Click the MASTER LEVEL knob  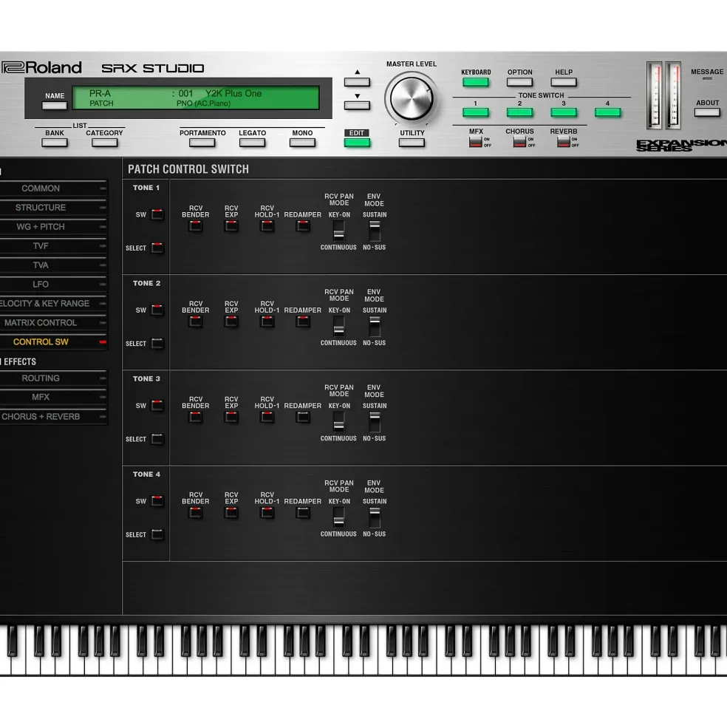(412, 98)
